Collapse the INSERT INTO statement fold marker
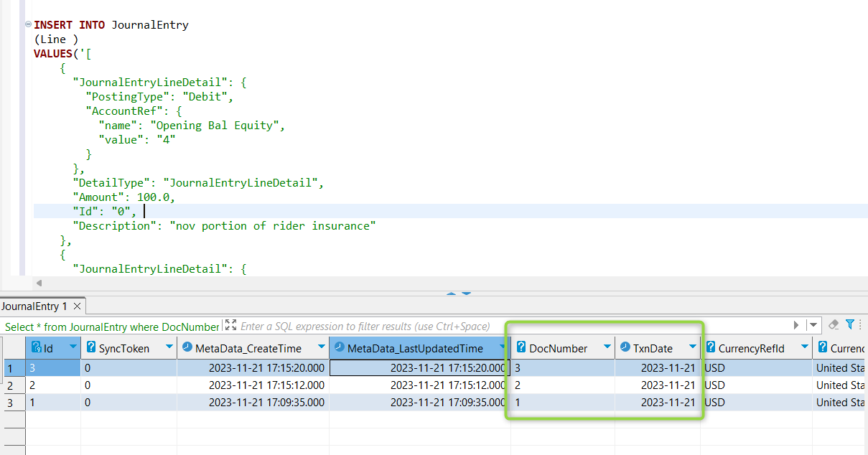 pos(28,24)
